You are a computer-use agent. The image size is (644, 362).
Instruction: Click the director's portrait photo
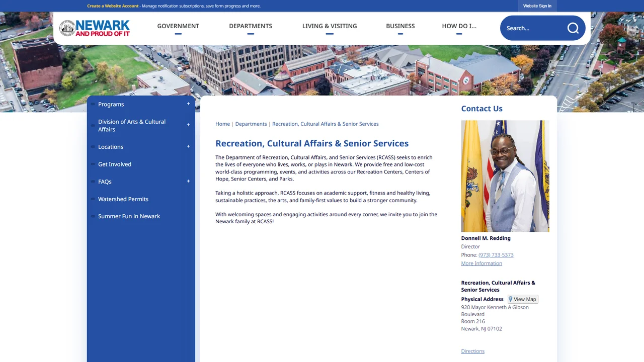pos(505,176)
